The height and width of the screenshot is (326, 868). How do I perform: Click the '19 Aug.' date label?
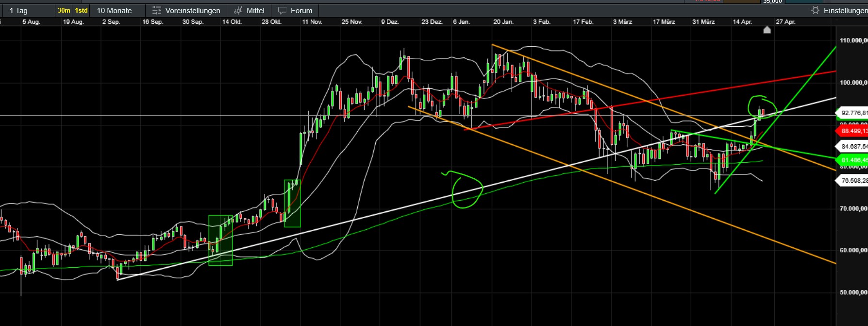tap(73, 22)
